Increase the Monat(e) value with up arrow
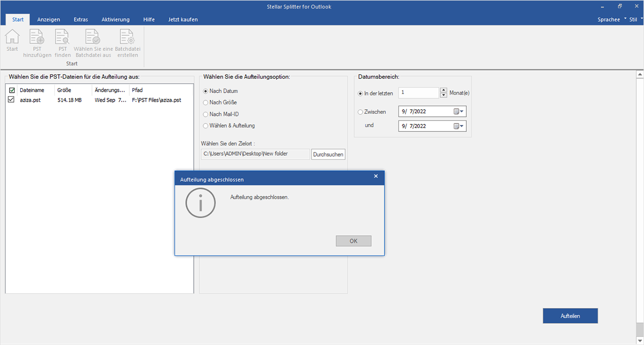Screen dimensions: 644x345 (x=443, y=90)
